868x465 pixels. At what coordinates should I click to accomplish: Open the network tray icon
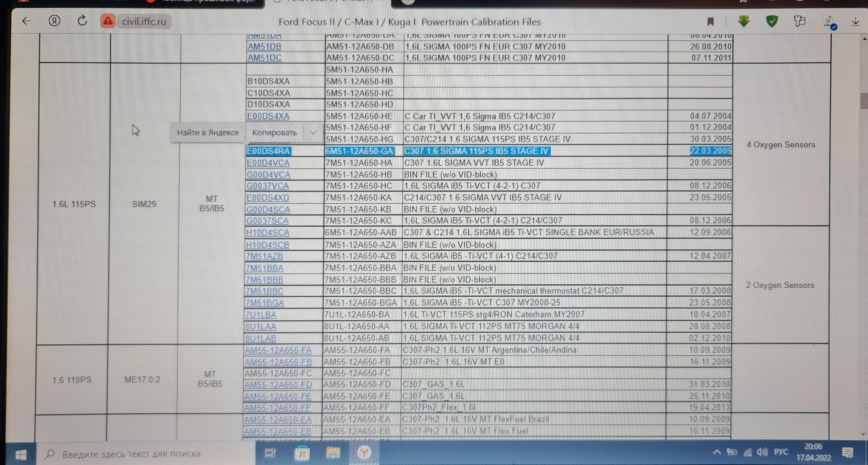coord(748,452)
